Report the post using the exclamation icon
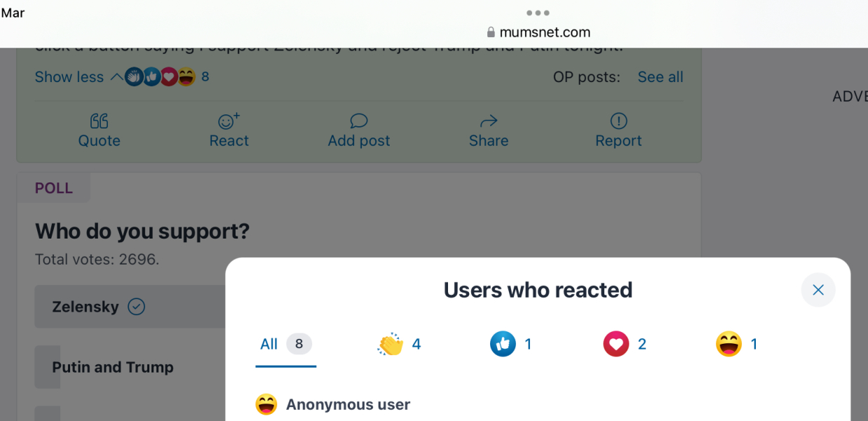Viewport: 868px width, 421px height. coord(618,121)
